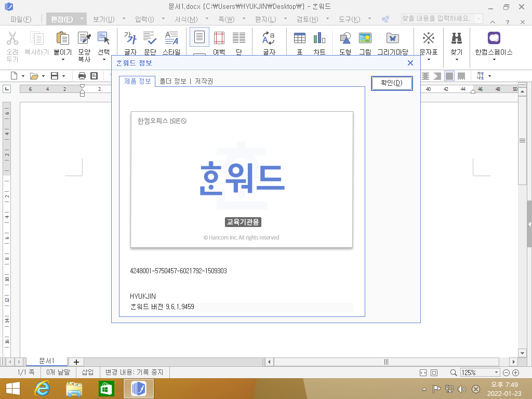Open Windows Store from the taskbar
Screen dimensions: 532x399
pos(106,389)
